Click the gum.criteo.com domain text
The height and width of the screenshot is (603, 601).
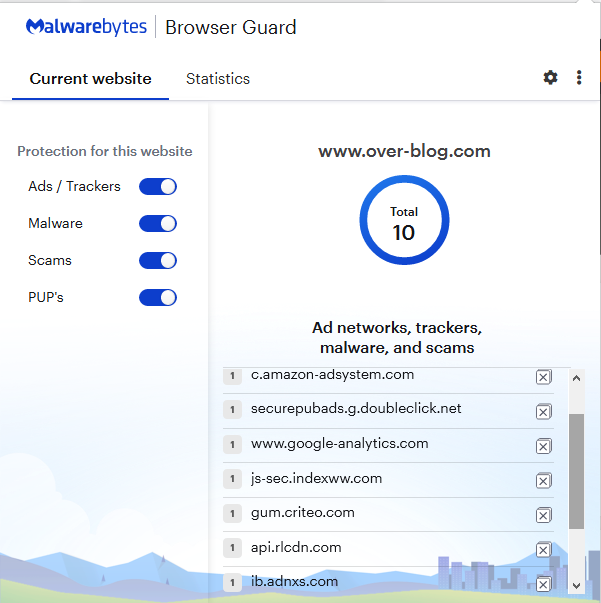[x=303, y=513]
